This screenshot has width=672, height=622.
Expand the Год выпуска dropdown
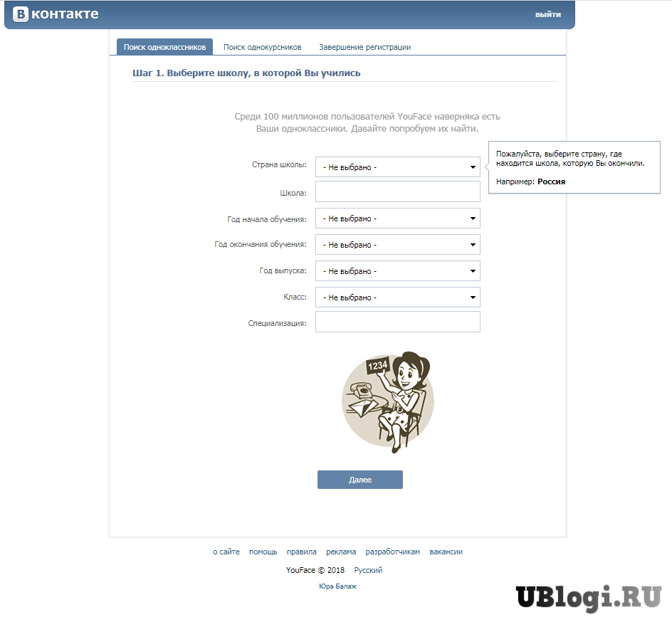tap(398, 270)
